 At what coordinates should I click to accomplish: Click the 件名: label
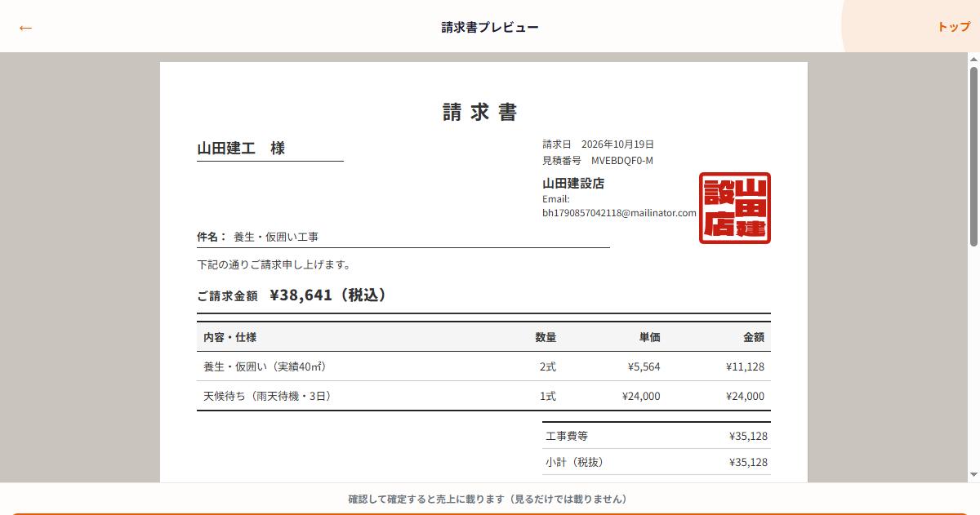click(x=212, y=237)
